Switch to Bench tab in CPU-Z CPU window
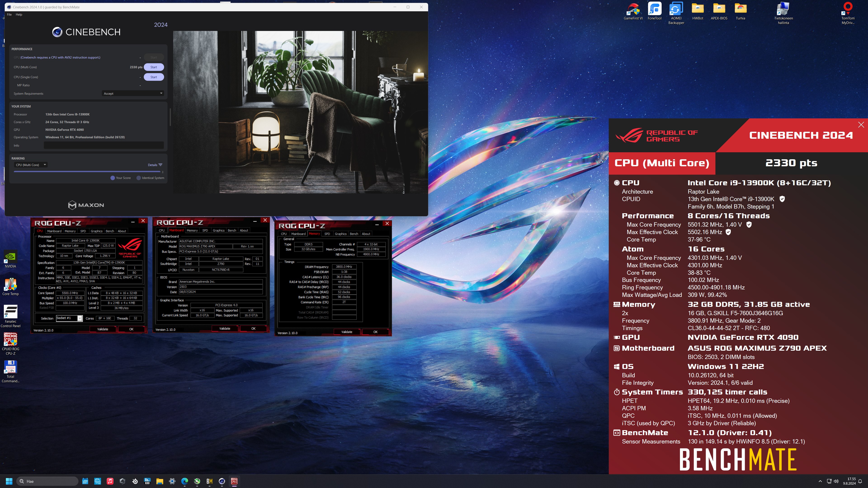 [110, 231]
